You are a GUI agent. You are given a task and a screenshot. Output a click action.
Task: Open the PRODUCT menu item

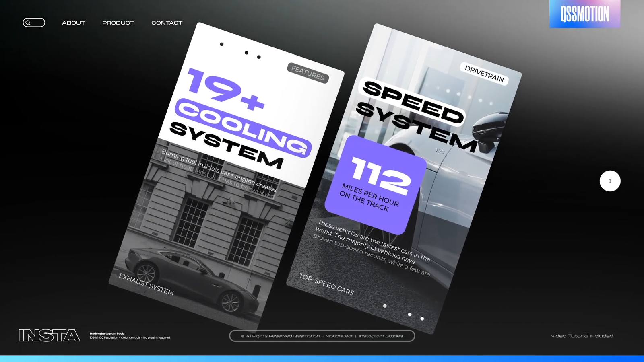118,23
